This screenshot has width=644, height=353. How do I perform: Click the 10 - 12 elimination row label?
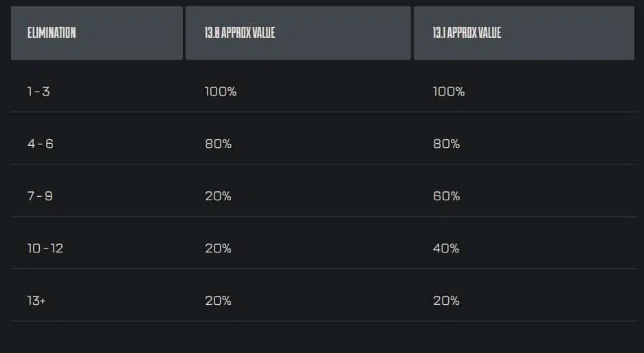tap(45, 248)
